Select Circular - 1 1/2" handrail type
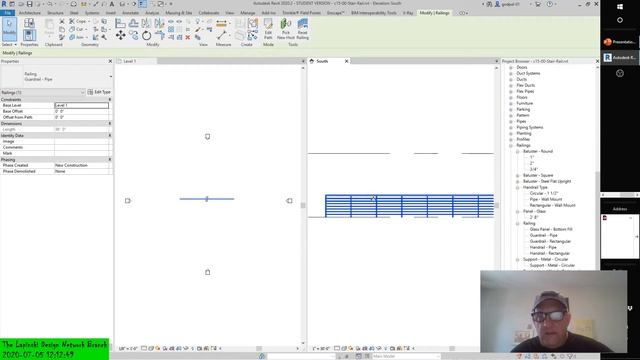Viewport: 640px width, 360px height. [544, 193]
